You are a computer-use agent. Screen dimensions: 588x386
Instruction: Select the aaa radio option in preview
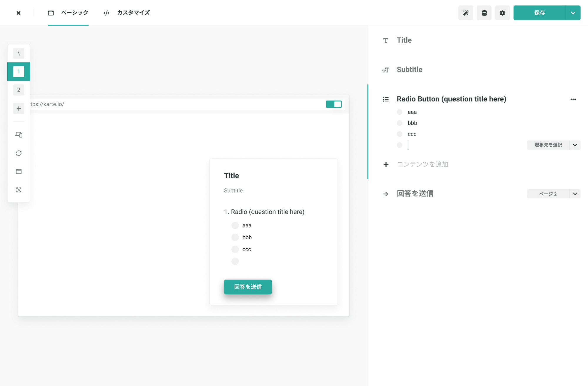235,225
